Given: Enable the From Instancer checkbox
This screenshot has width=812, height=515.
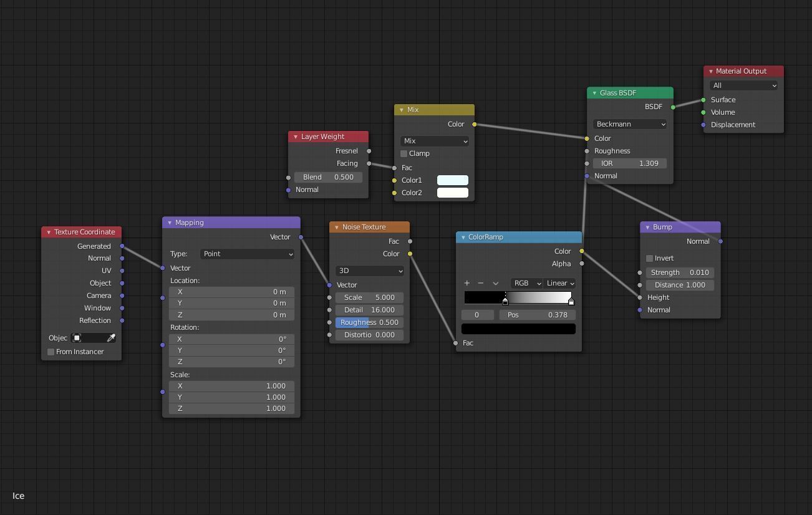Looking at the screenshot, I should [x=51, y=352].
